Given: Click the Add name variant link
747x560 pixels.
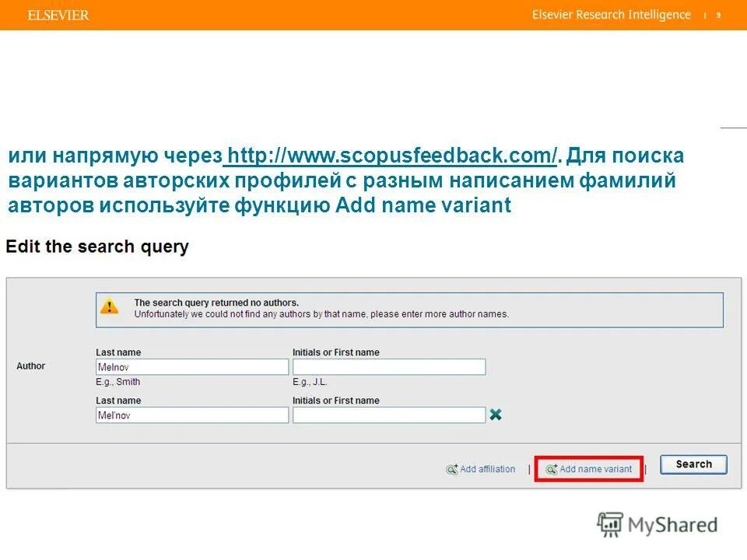Looking at the screenshot, I should [x=595, y=469].
